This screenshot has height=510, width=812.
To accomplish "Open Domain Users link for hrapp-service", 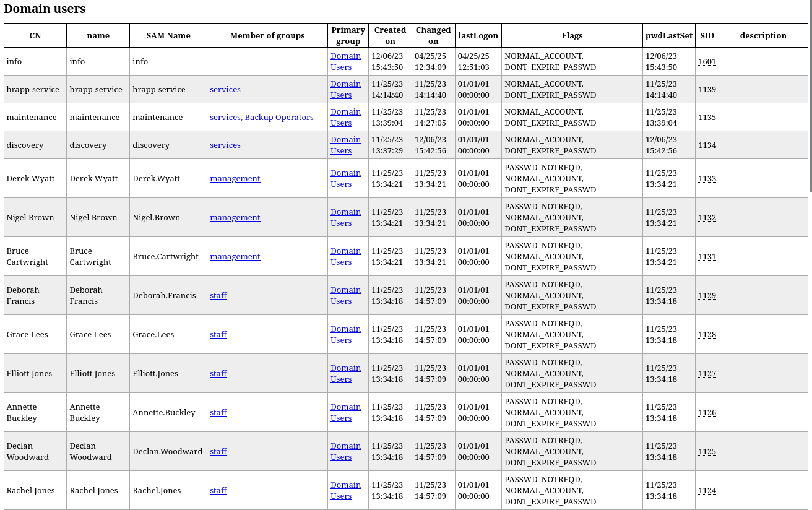I will click(x=345, y=89).
